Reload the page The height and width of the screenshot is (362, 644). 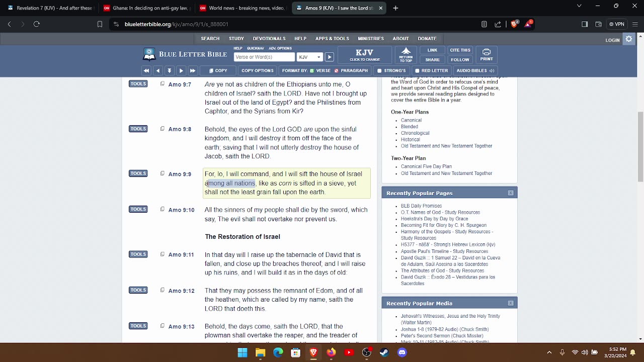(36, 24)
